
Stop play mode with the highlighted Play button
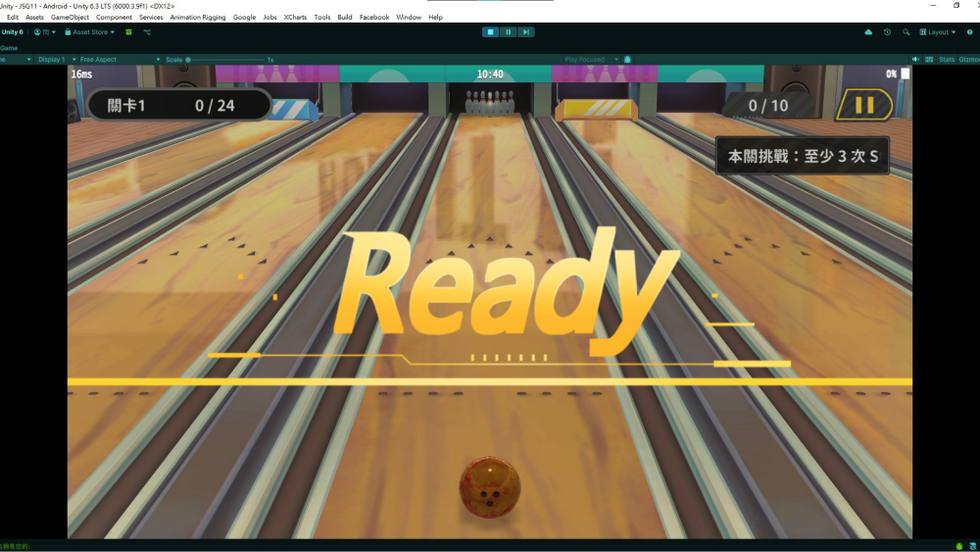(491, 32)
